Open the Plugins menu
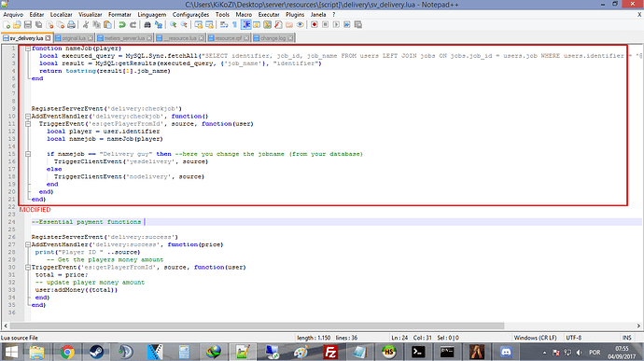This screenshot has height=361, width=644. [x=295, y=14]
